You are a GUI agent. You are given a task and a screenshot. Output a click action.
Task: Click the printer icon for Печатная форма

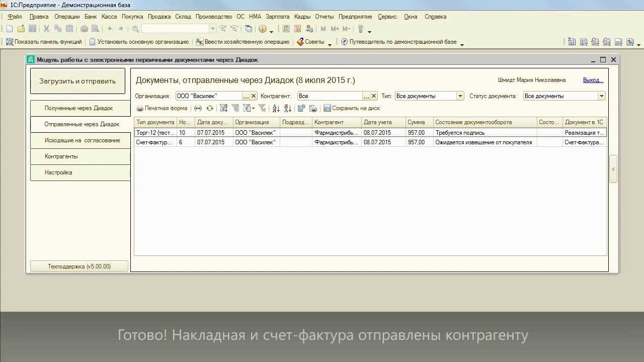(140, 108)
